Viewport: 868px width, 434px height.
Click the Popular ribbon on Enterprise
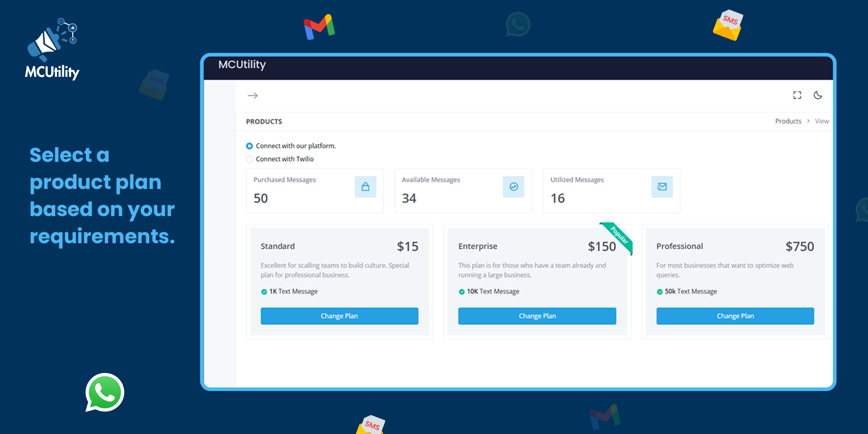pyautogui.click(x=618, y=236)
